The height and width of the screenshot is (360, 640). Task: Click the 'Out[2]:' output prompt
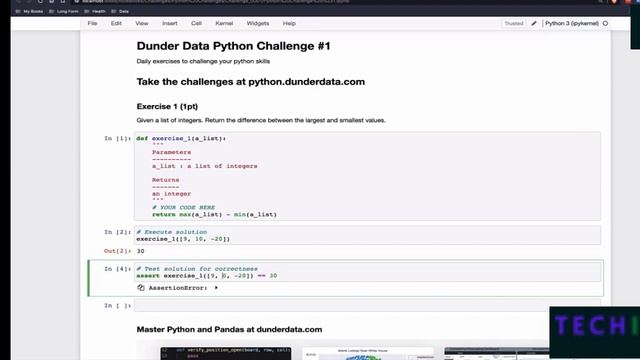coord(118,251)
